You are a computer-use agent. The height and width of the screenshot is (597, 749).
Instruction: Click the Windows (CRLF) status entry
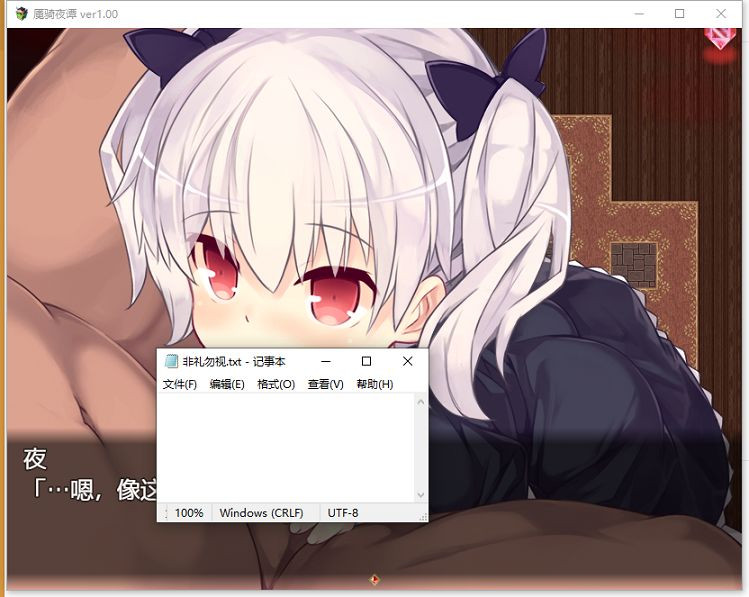click(x=261, y=513)
